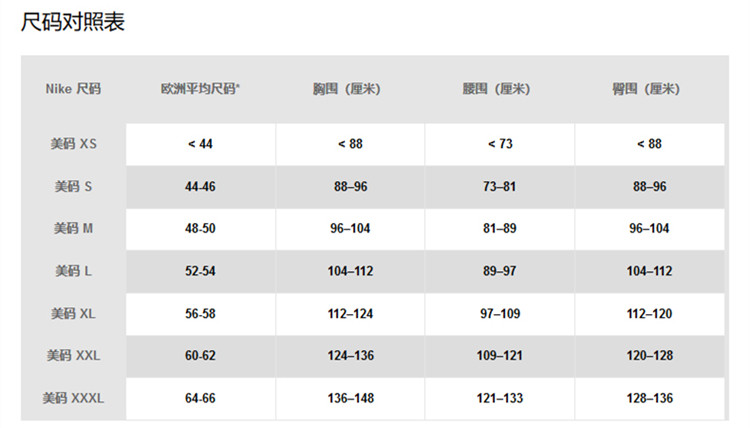Click the < 73 waist measurement cell
Screen dimensions: 750x428
point(500,144)
